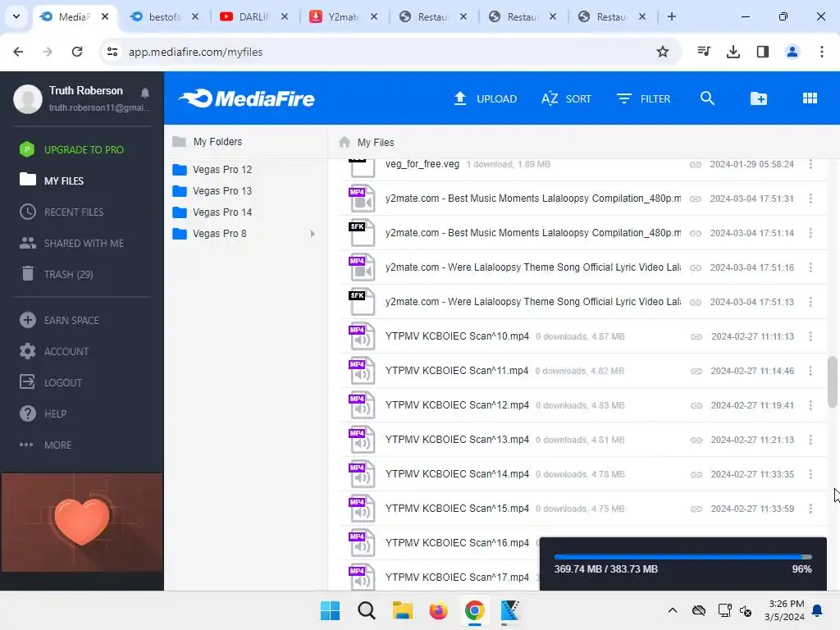Screen dimensions: 840x630
Task: Open HELP
Action: [x=43, y=413]
